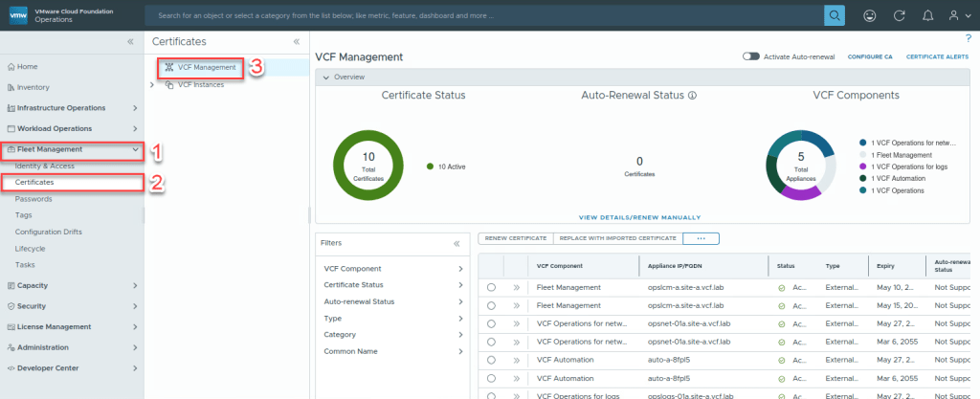Collapse the main navigation sidebar
Screen dimensions: 980x399
[130, 42]
